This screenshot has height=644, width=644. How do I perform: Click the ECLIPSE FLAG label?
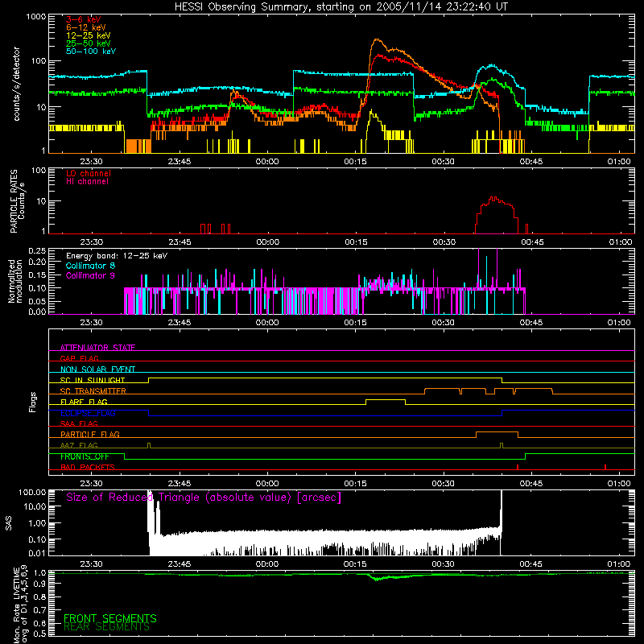(x=88, y=413)
